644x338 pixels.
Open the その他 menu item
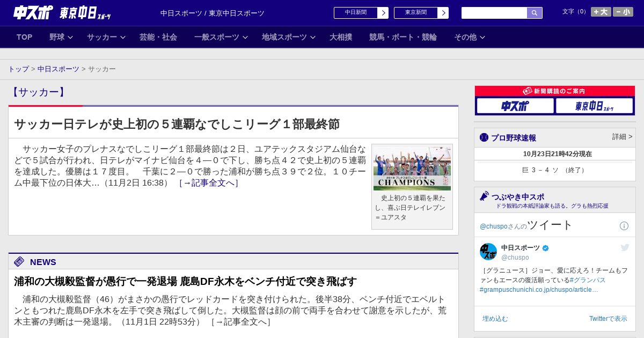pos(465,37)
